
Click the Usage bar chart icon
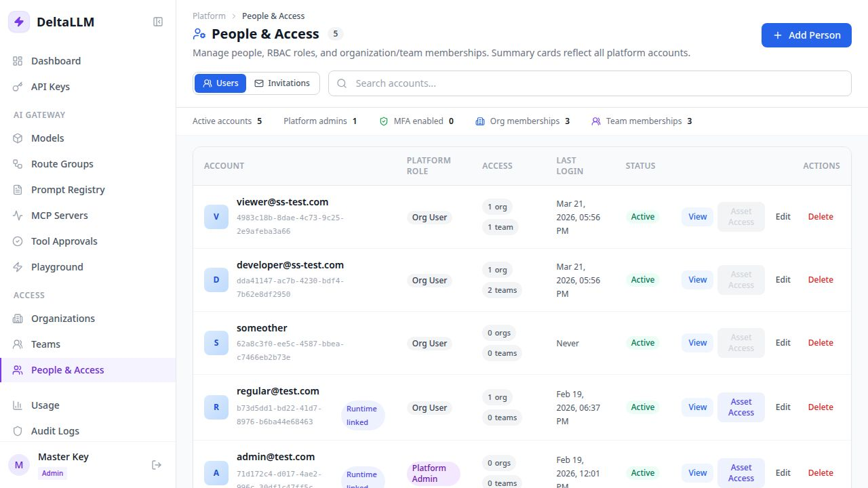(x=18, y=405)
